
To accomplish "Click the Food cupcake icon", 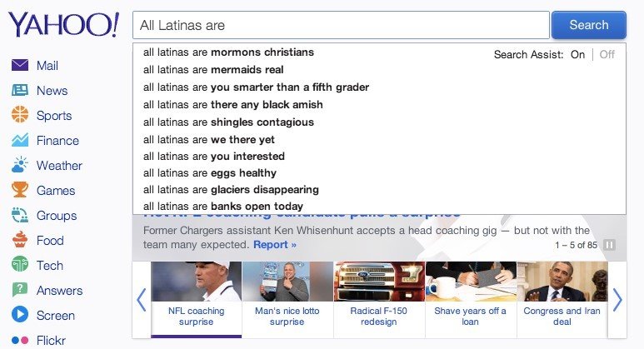I will 20,241.
